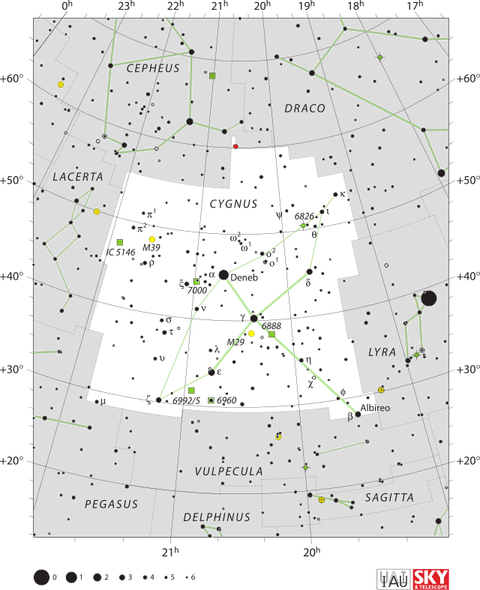Select the yellow M29 cluster marker
The width and height of the screenshot is (480, 590).
point(252,333)
